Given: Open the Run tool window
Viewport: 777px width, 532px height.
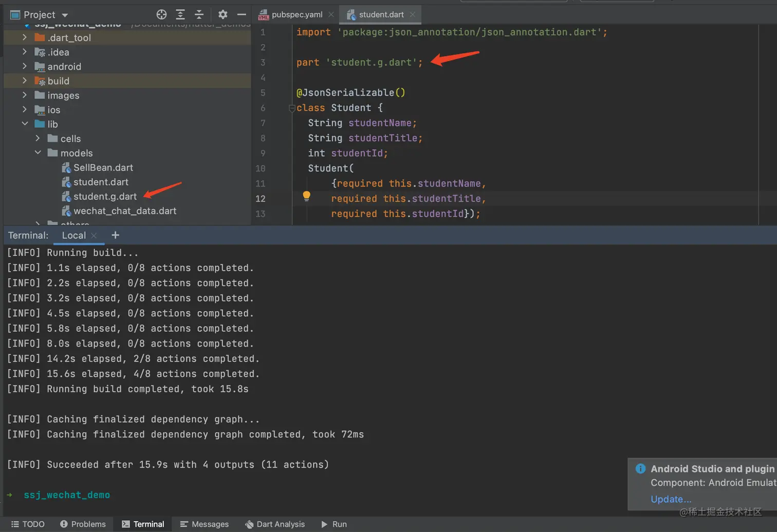Looking at the screenshot, I should click(x=334, y=524).
